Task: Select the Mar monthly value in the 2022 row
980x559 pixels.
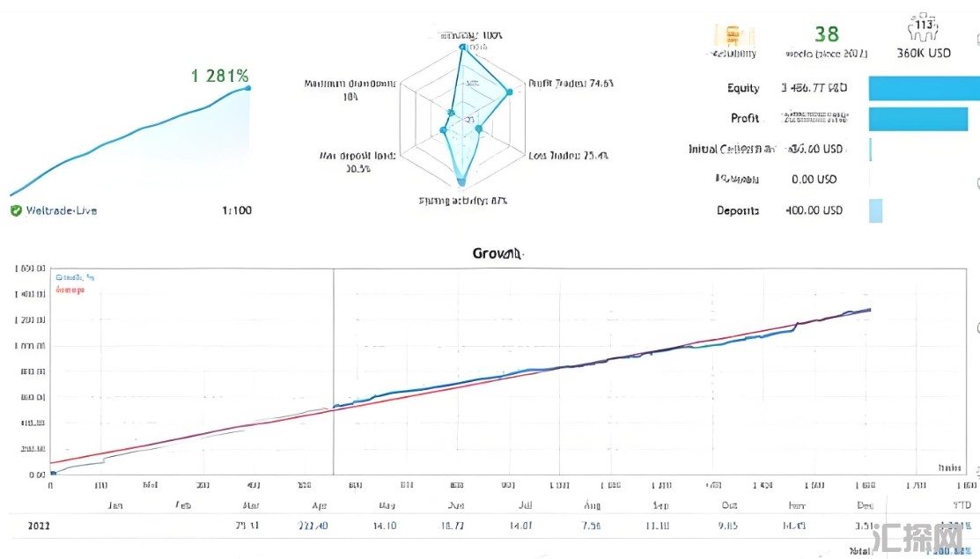Action: point(247,526)
